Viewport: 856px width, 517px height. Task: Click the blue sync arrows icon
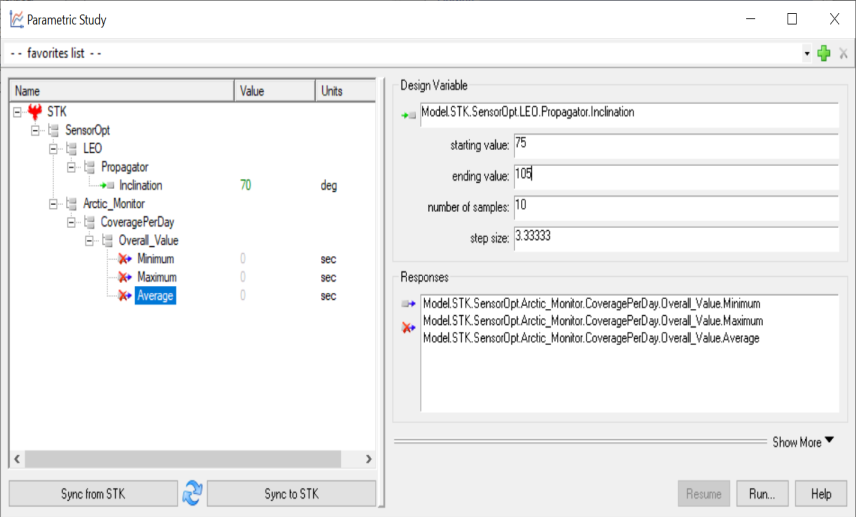coord(192,493)
